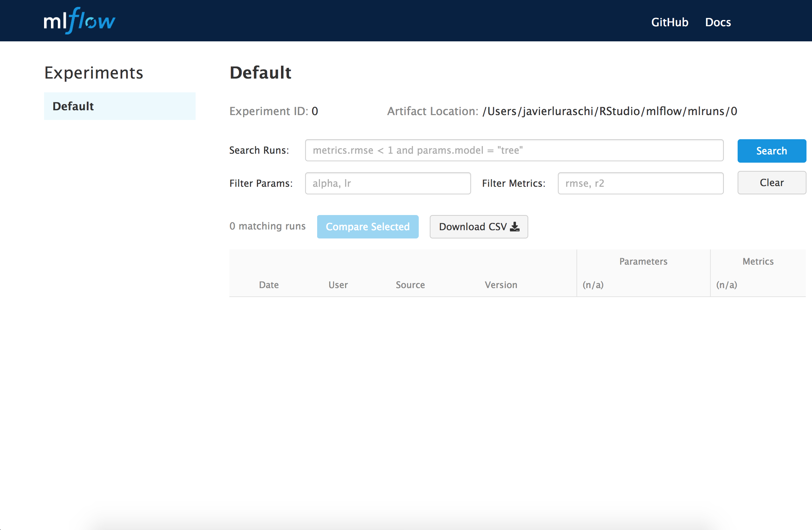Image resolution: width=812 pixels, height=530 pixels.
Task: Click the Download CSV button text
Action: 472,227
